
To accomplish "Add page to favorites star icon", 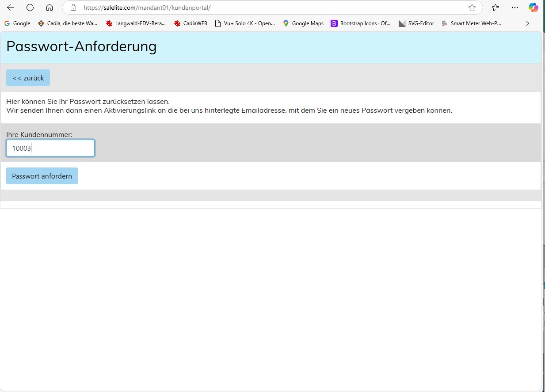I will coord(472,8).
